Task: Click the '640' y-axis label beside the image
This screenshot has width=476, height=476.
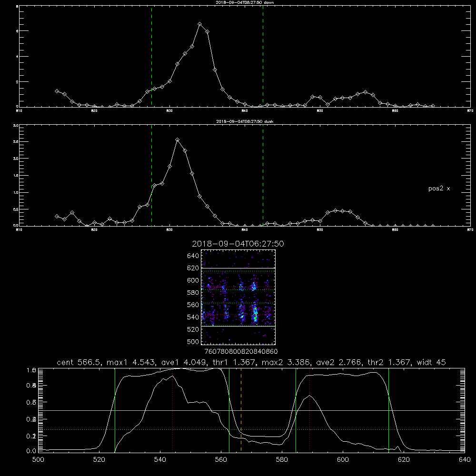Action: (x=193, y=256)
